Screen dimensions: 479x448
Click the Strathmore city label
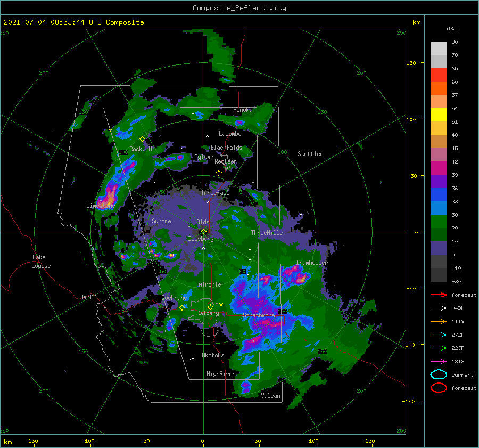[259, 315]
